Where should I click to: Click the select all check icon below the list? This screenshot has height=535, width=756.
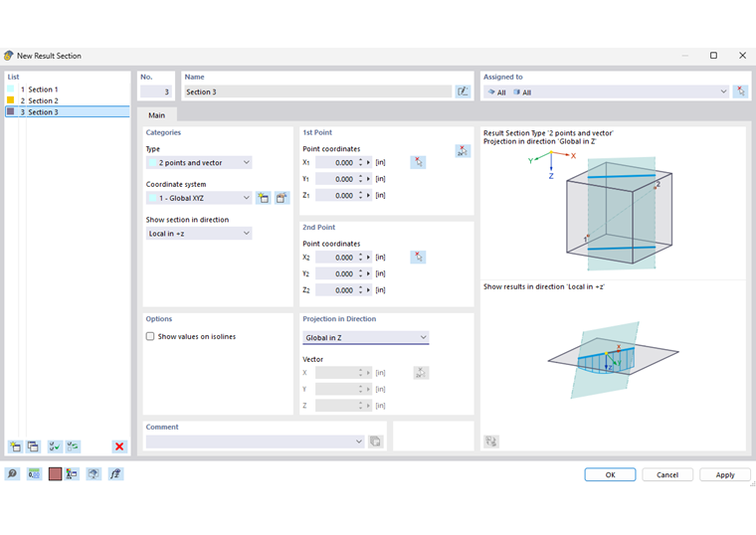click(x=55, y=446)
